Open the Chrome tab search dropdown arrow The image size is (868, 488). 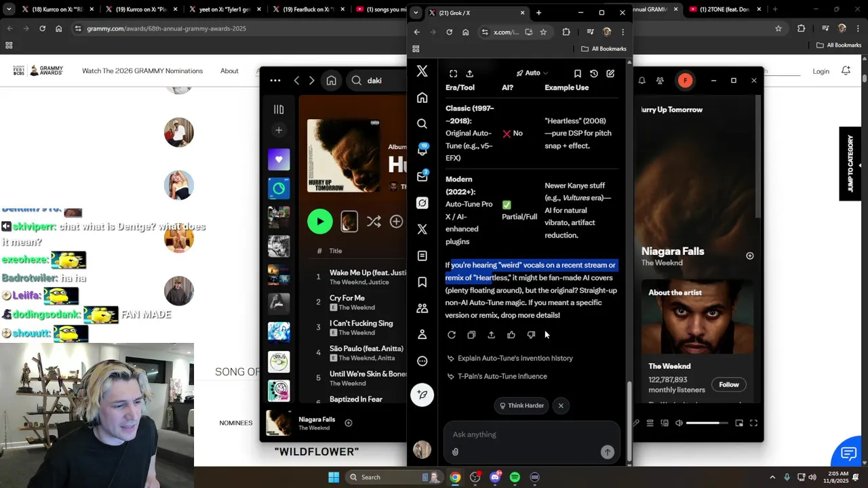pyautogui.click(x=416, y=13)
